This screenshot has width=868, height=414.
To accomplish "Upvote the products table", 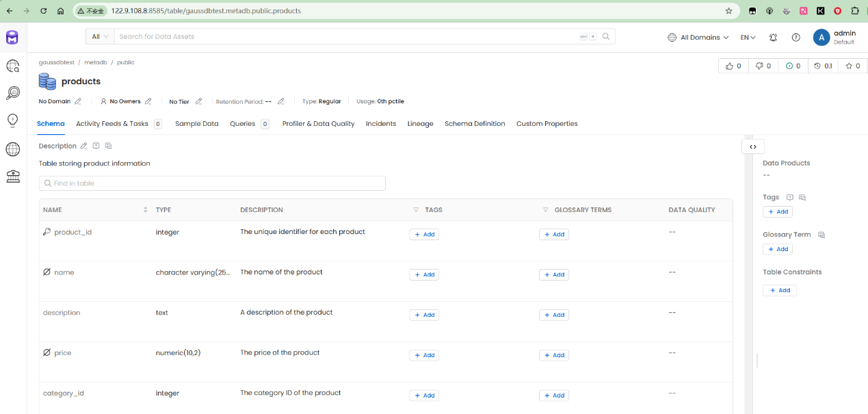I will 733,66.
